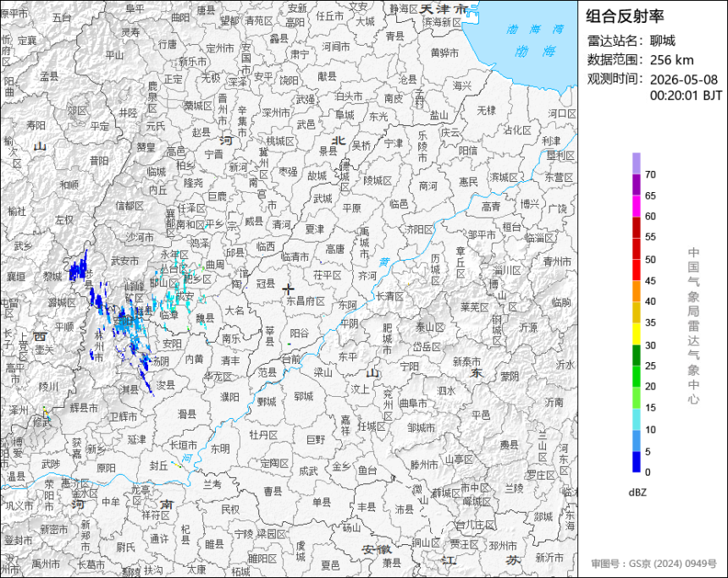Click the 茌平区 label
The width and height of the screenshot is (728, 578).
328,275
